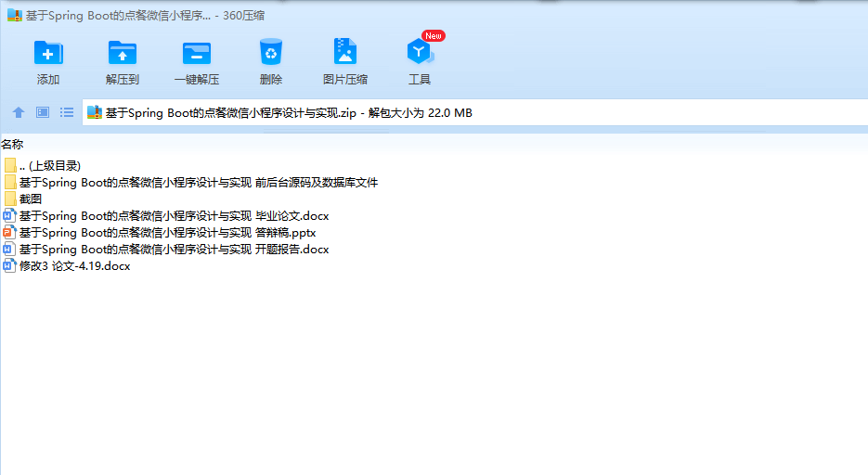
Task: Select the 截图 folder
Action: pos(22,199)
